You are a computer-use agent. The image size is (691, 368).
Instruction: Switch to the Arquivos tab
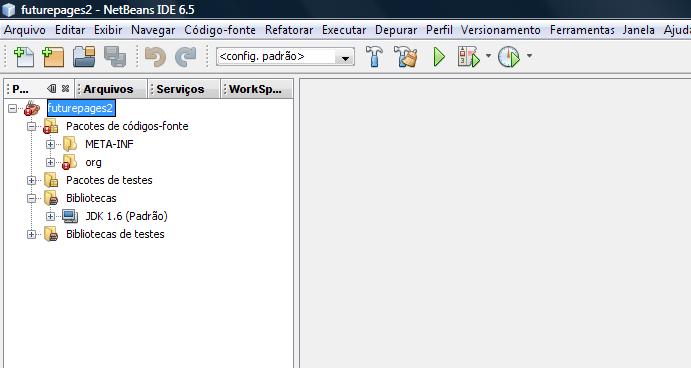pyautogui.click(x=111, y=89)
